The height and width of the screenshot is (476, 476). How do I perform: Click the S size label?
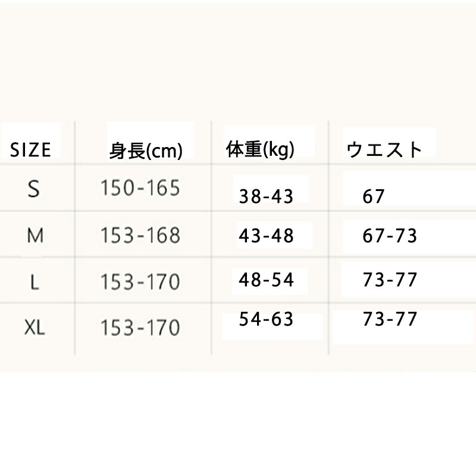click(34, 189)
